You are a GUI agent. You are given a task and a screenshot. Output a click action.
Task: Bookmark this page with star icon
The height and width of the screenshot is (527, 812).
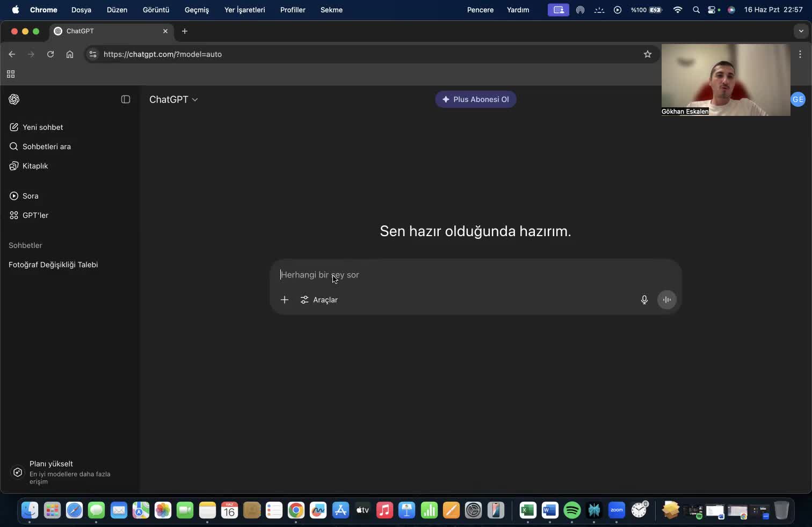coord(648,54)
